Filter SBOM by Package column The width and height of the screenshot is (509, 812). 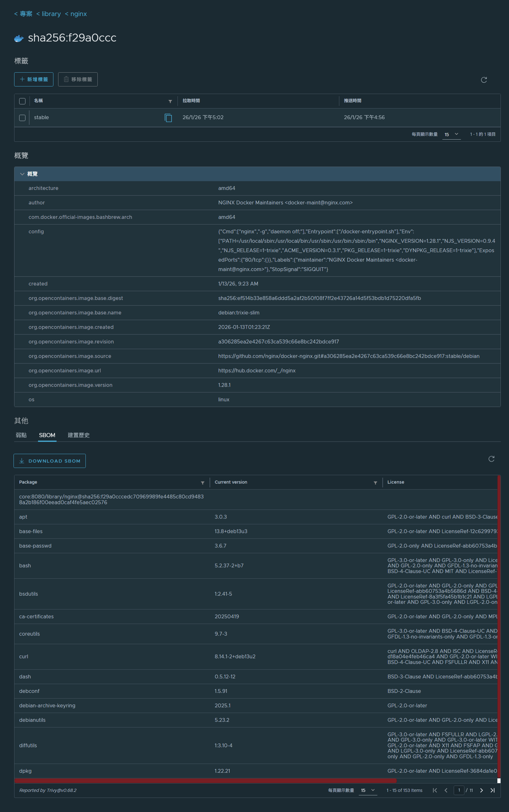point(203,483)
